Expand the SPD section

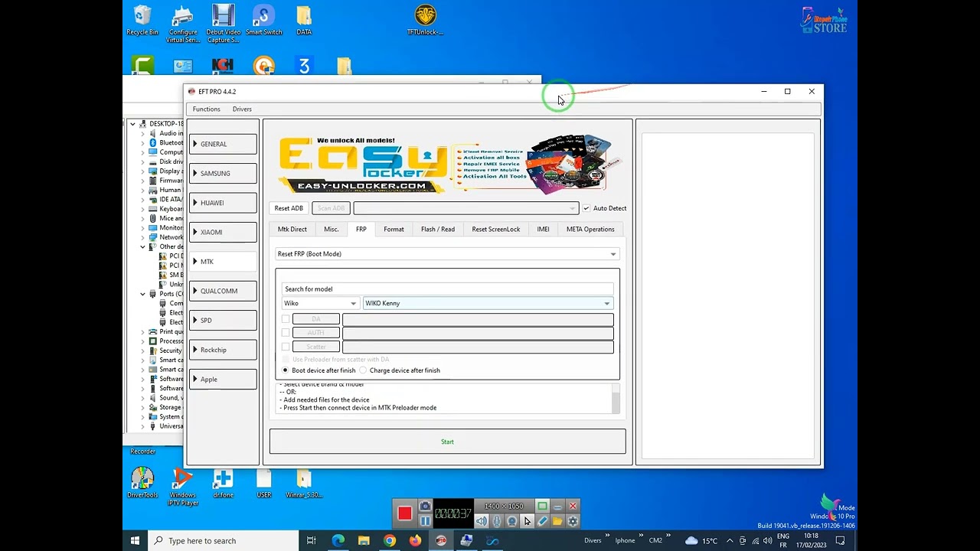[x=223, y=320]
